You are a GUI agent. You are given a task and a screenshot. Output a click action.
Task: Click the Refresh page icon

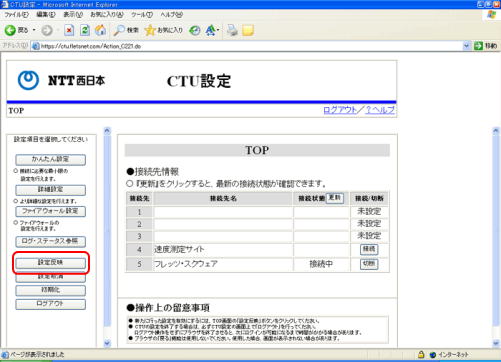[85, 30]
